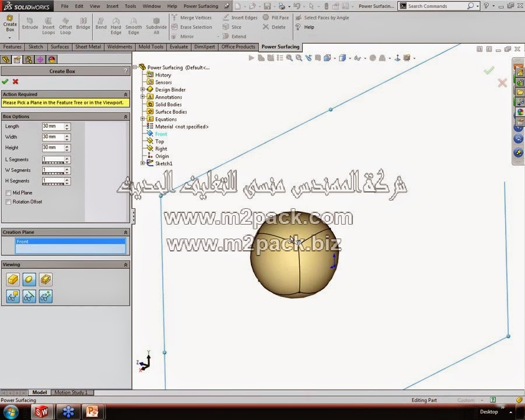This screenshot has width=525, height=420.
Task: Open dropdown arrow under Create Box
Action: [x=10, y=37]
